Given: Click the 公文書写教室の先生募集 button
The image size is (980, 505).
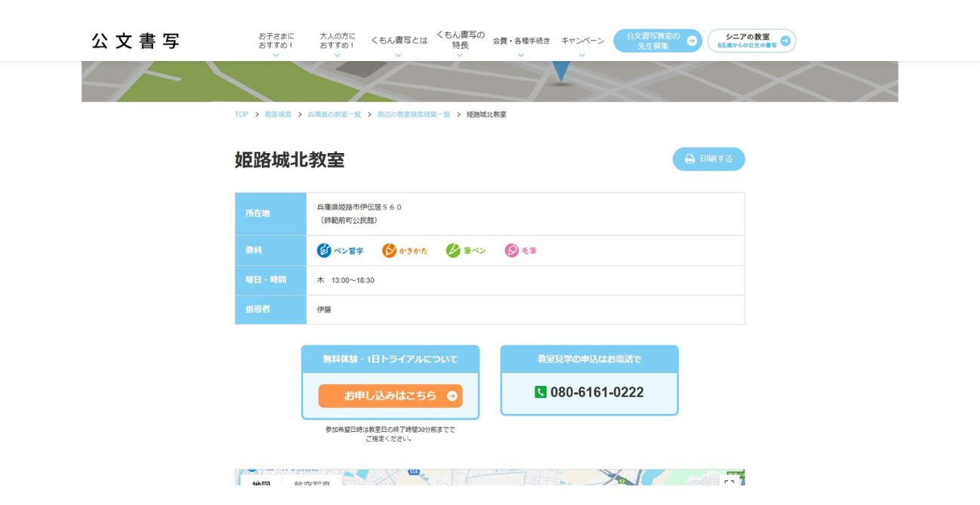Looking at the screenshot, I should point(657,41).
